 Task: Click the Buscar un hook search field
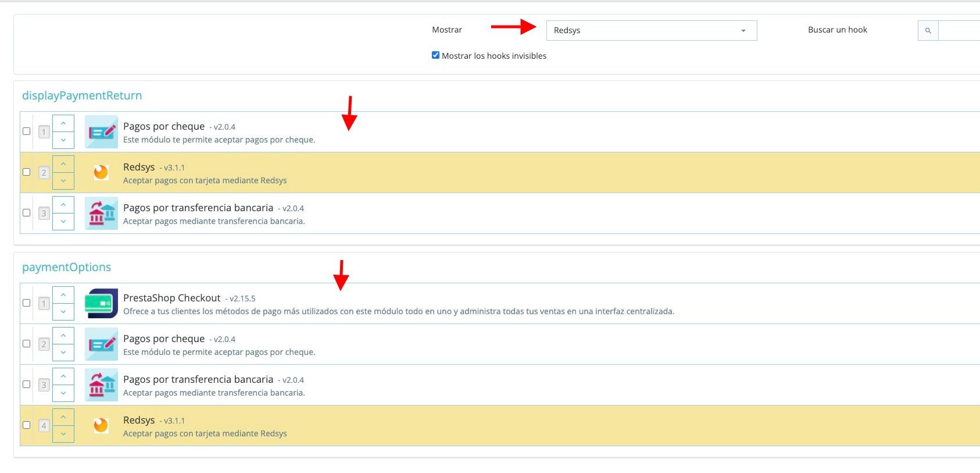(960, 30)
